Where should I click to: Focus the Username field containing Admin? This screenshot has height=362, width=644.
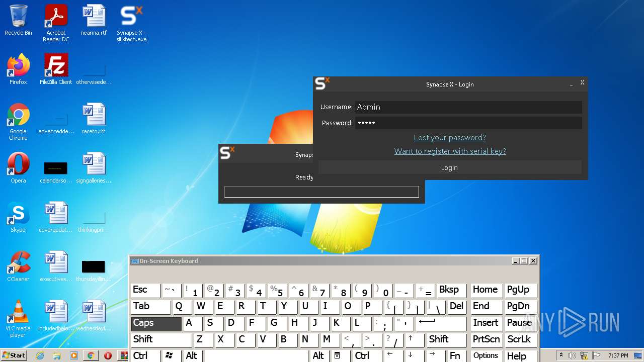(468, 107)
